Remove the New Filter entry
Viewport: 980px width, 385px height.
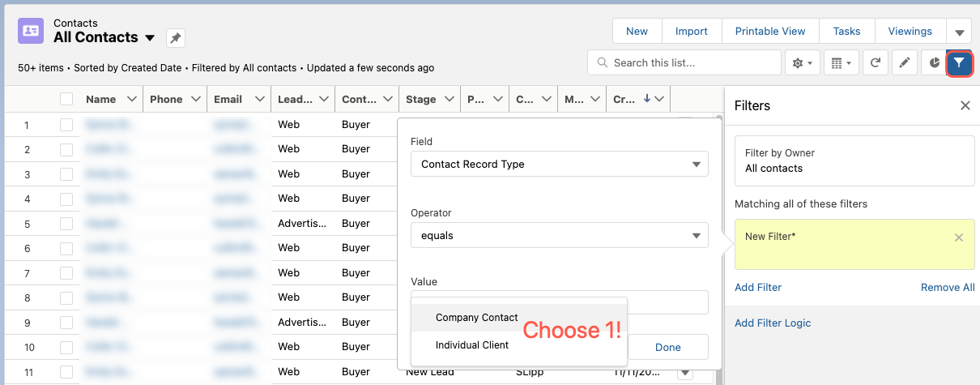959,237
